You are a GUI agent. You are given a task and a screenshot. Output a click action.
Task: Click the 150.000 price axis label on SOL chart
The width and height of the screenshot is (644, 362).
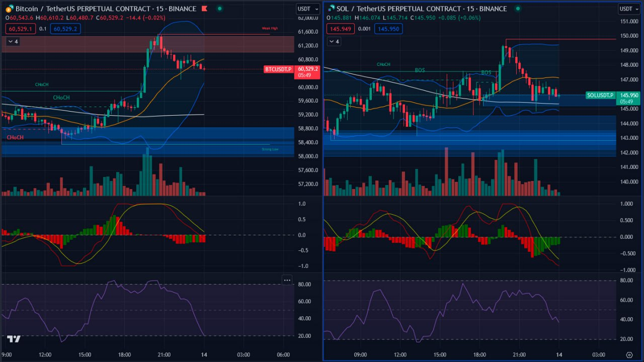coord(629,36)
